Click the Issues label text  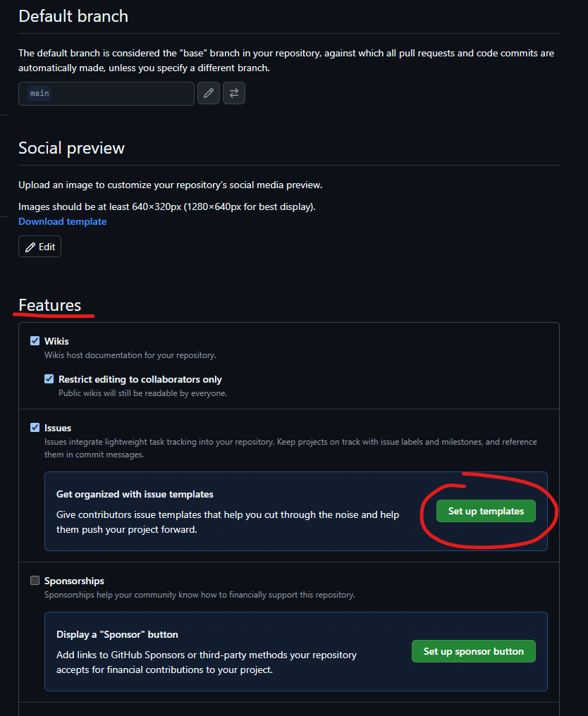point(58,428)
